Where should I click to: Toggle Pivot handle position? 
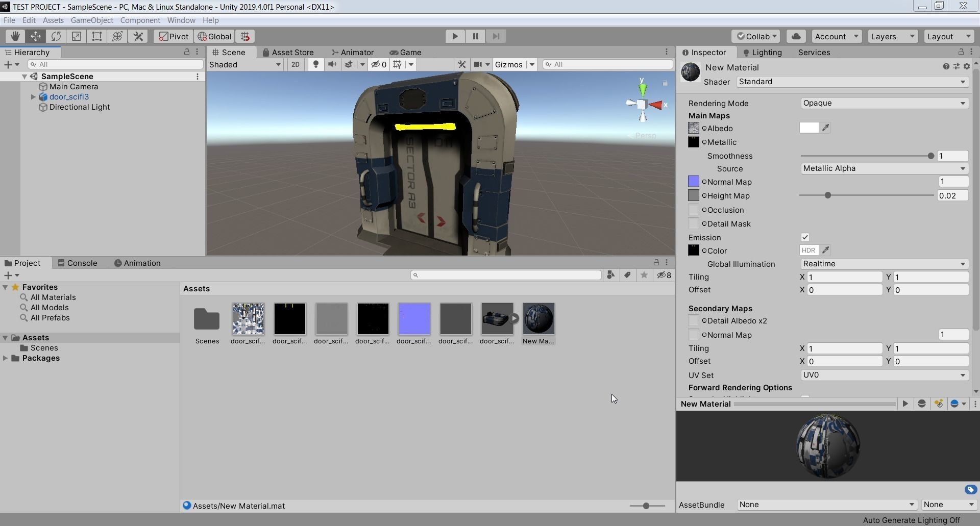174,36
